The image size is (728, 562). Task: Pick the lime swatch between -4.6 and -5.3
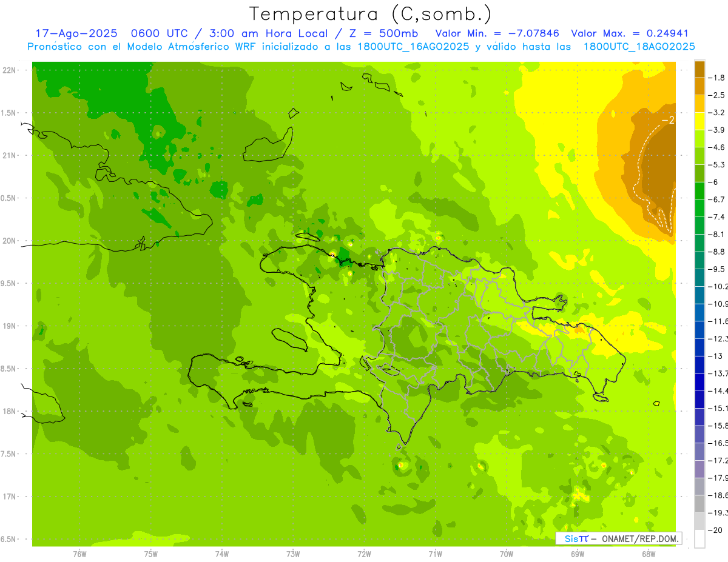point(699,156)
